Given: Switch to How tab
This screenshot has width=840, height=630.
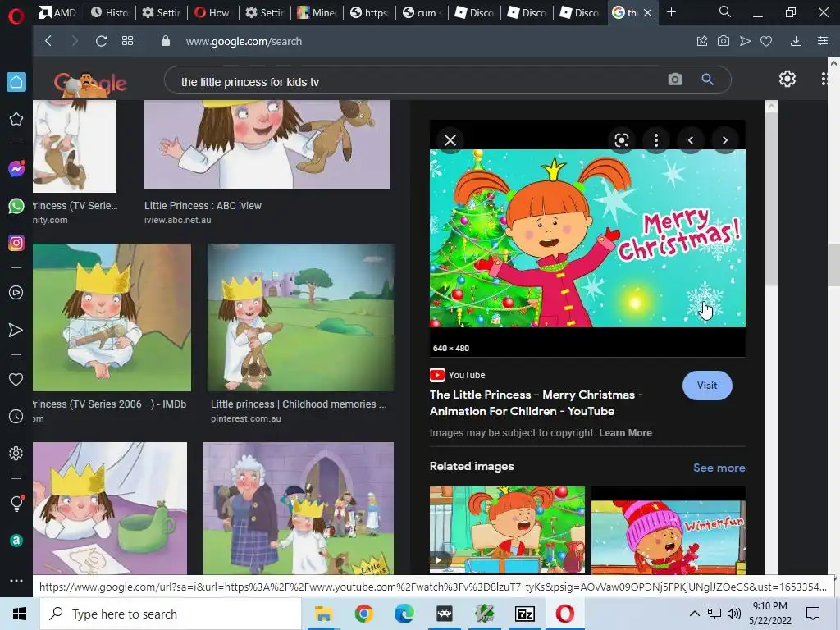Looking at the screenshot, I should (x=212, y=12).
